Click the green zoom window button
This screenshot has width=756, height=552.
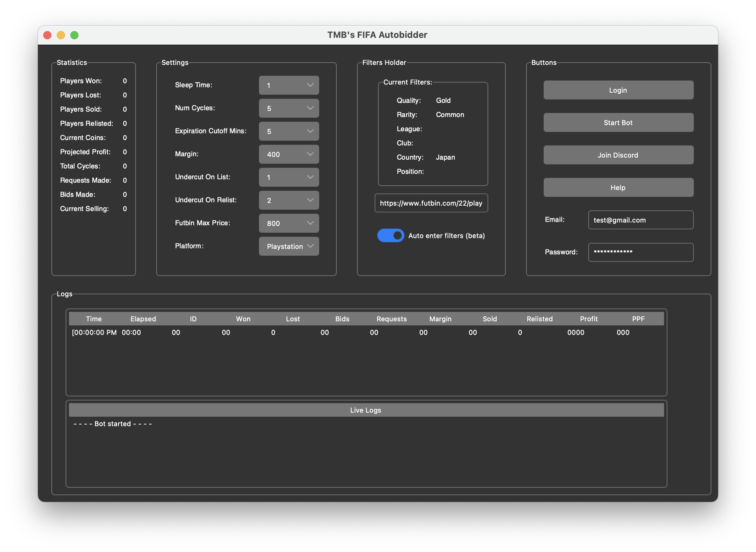(74, 35)
